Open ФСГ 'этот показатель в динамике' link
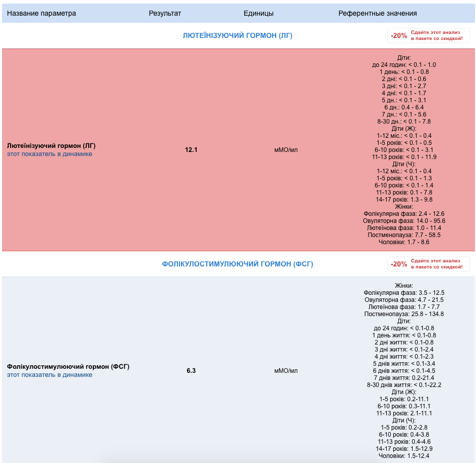The image size is (476, 463). coord(50,375)
